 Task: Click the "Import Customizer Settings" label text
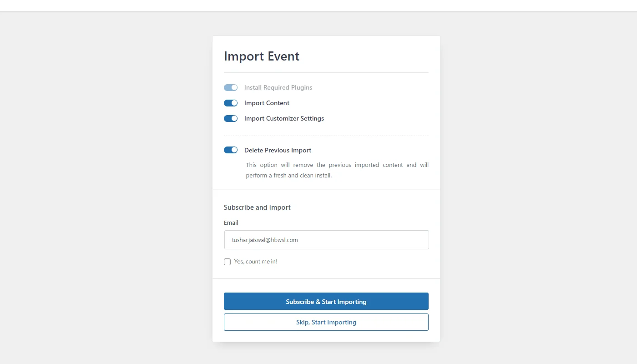[284, 118]
